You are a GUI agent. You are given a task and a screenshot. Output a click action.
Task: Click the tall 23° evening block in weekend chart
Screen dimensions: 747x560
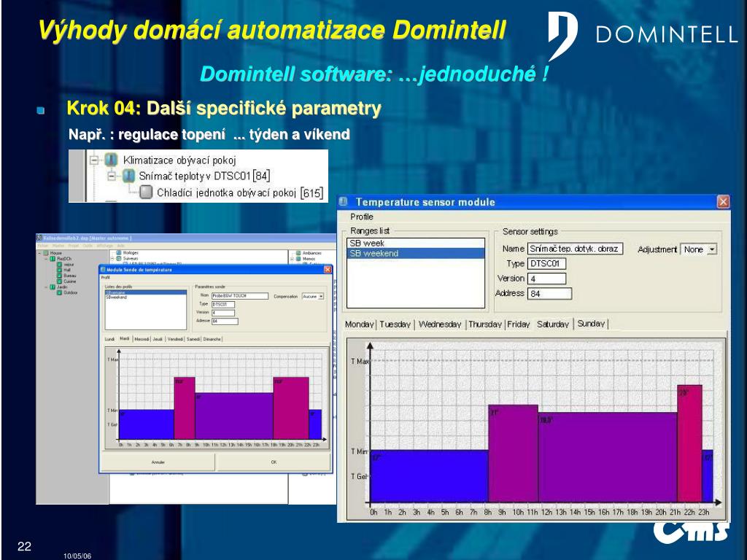689,444
